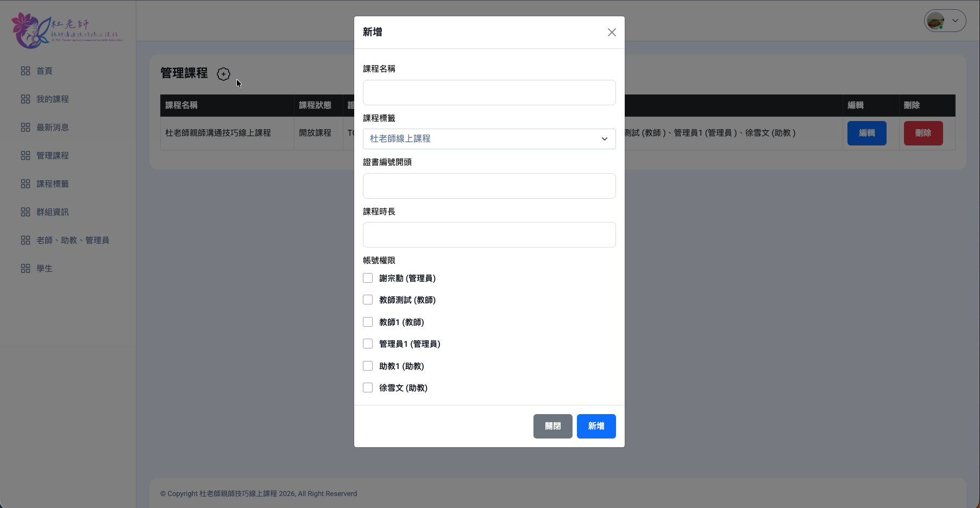This screenshot has width=980, height=508.
Task: Click the grid icon beside 我的課程
Action: 26,99
